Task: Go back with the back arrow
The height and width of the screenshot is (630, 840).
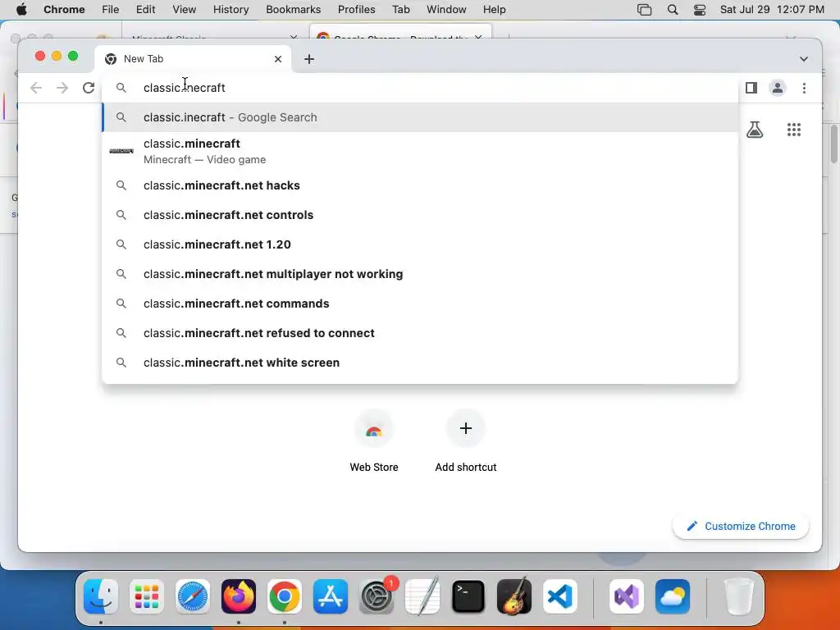Action: pos(36,88)
